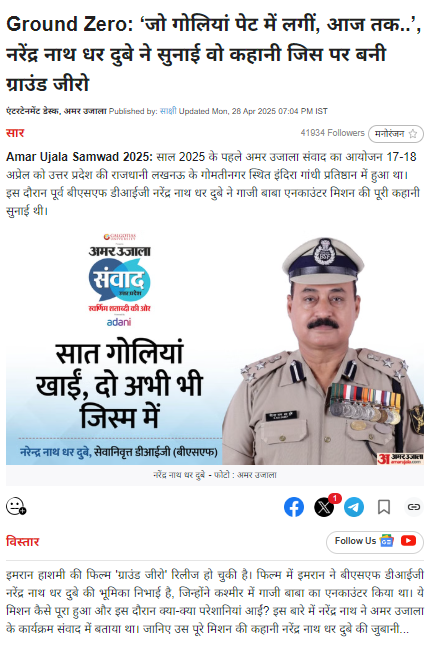Screen dimensions: 436x650
Task: Open author link साक्षी
Action: 168,111
